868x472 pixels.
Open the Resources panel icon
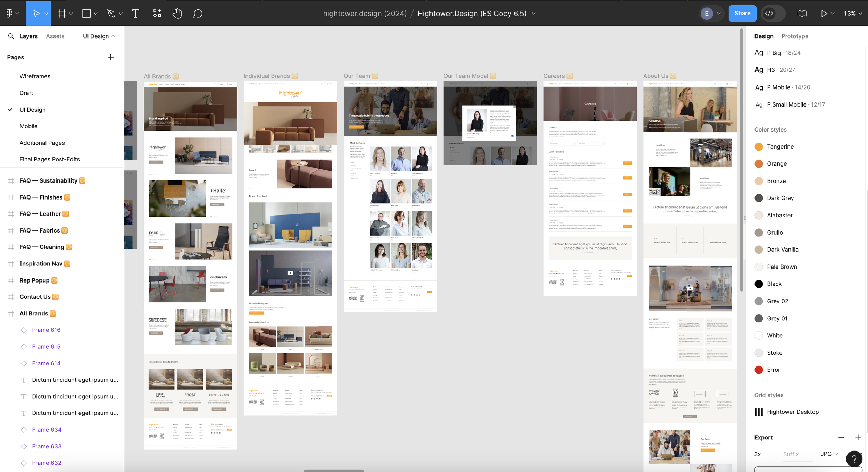[157, 13]
